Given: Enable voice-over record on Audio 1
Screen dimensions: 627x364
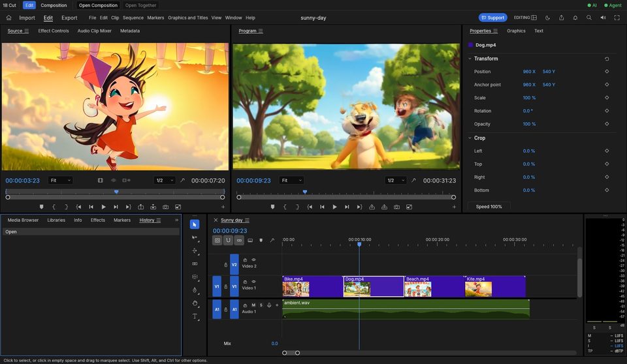Looking at the screenshot, I should pos(269,305).
